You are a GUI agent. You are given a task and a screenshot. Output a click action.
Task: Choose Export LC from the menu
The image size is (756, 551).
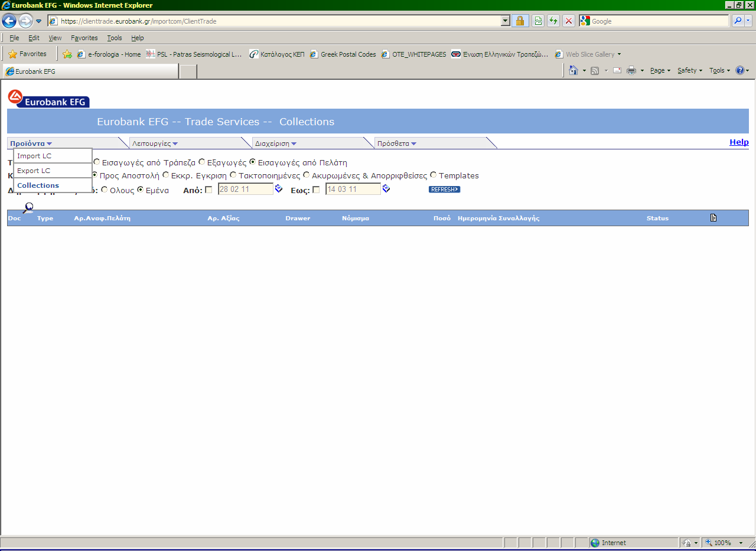point(53,171)
